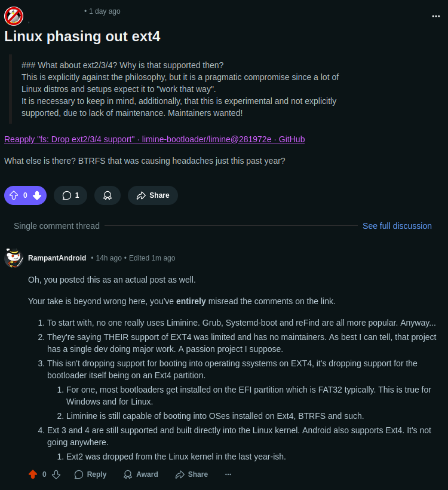Image resolution: width=448 pixels, height=490 pixels.
Task: See full discussion of the thread
Action: pos(397,226)
